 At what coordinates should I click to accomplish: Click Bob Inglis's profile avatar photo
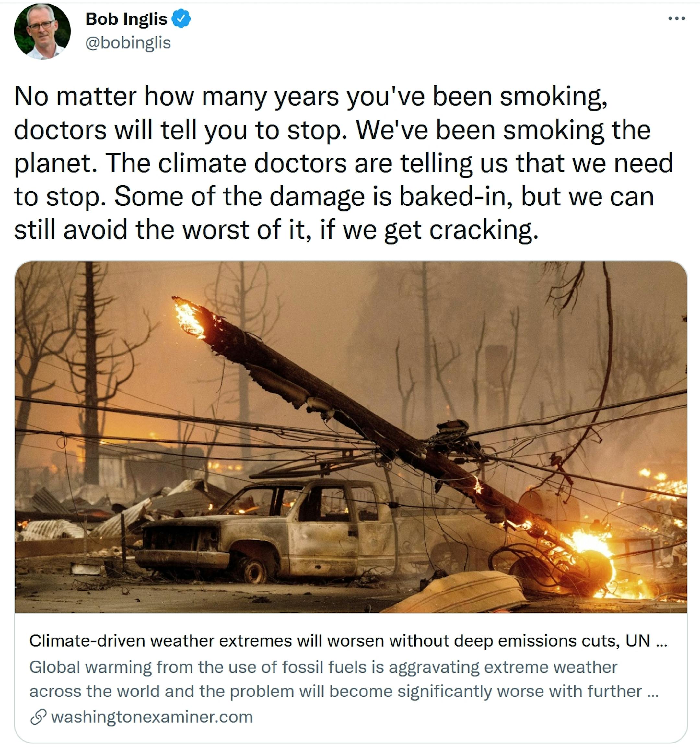click(42, 32)
